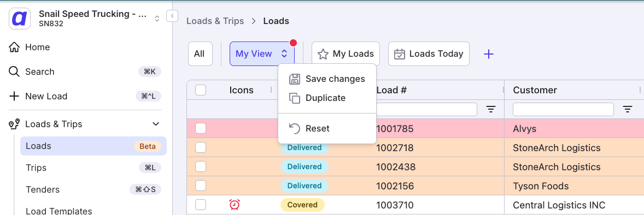Open load number 1002718
The image size is (644, 215).
395,148
